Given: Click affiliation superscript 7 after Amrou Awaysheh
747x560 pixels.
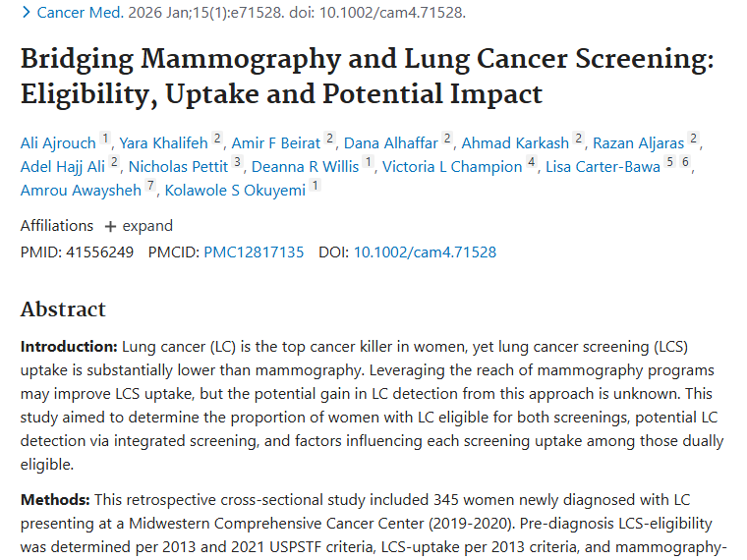Looking at the screenshot, I should click(x=150, y=187).
